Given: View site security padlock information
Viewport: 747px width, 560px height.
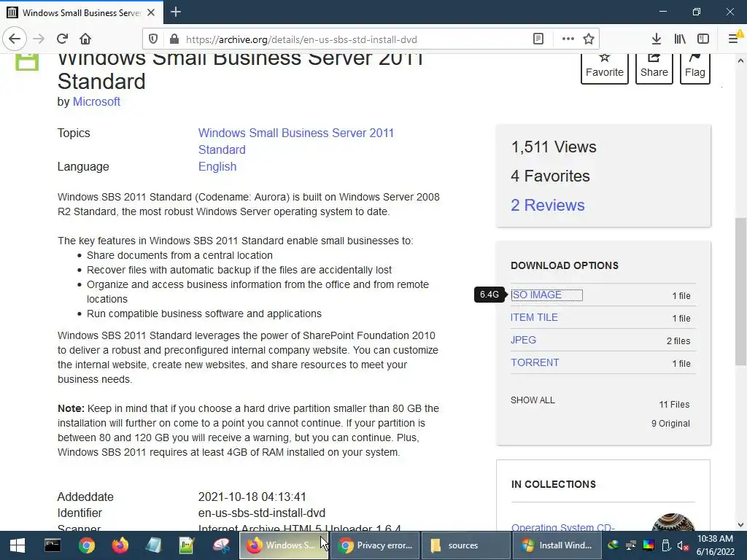Looking at the screenshot, I should [x=174, y=39].
